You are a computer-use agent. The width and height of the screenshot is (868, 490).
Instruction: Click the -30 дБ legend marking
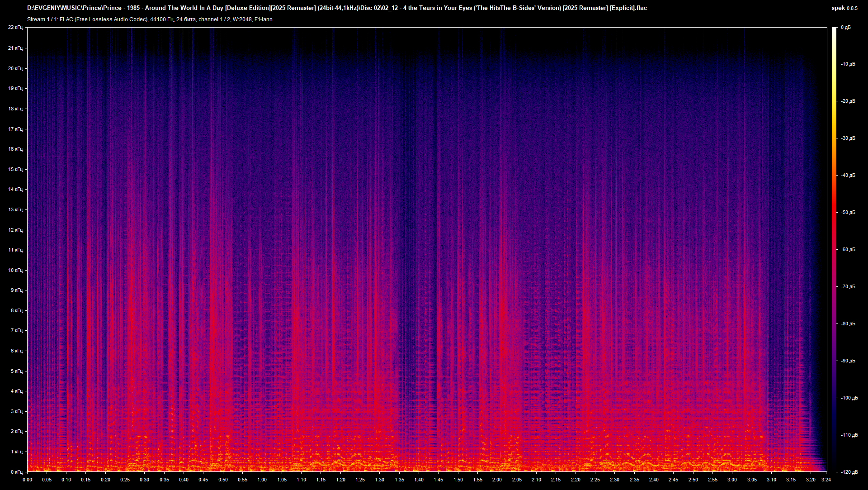click(x=847, y=139)
